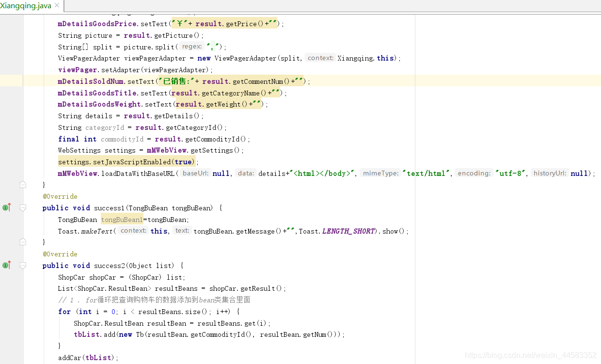Image resolution: width=601 pixels, height=364 pixels.
Task: Click success1 method name
Action: click(x=109, y=208)
